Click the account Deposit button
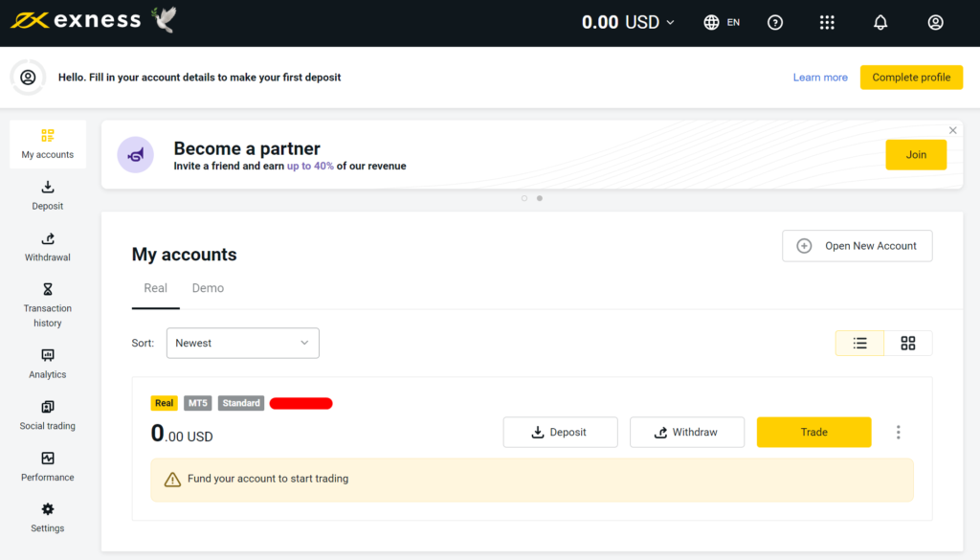 pos(560,432)
